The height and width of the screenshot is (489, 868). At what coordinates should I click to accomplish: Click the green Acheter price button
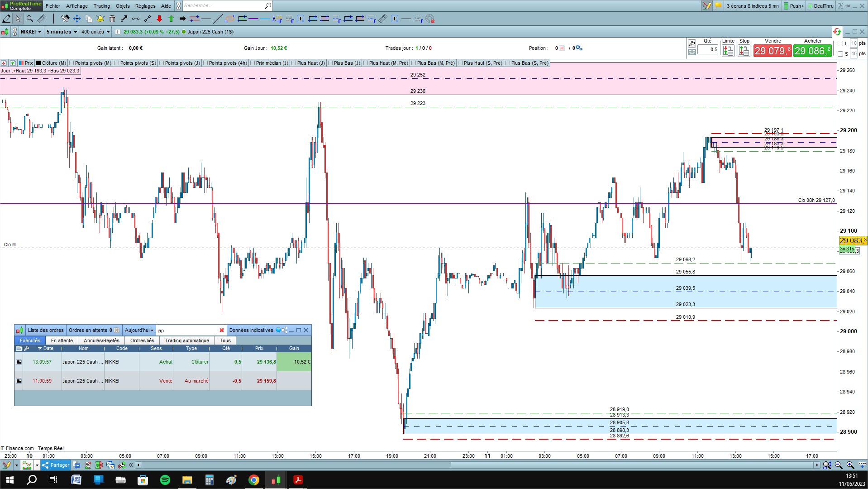[x=812, y=51]
